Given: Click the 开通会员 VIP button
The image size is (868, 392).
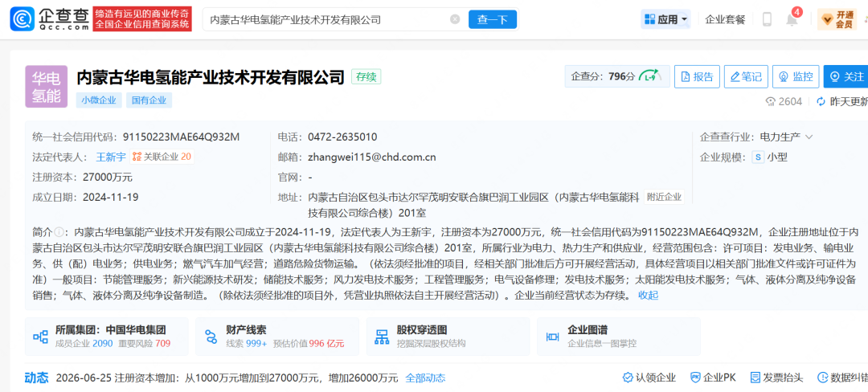Looking at the screenshot, I should tap(837, 19).
